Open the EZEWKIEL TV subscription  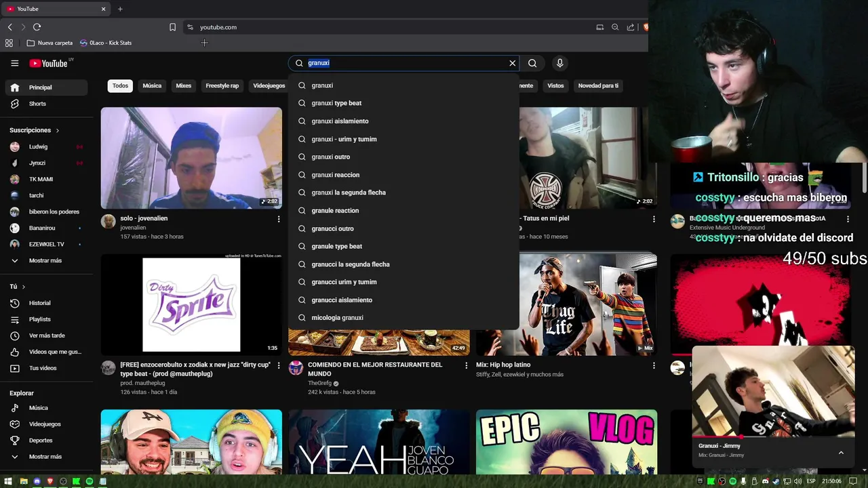[x=46, y=244]
